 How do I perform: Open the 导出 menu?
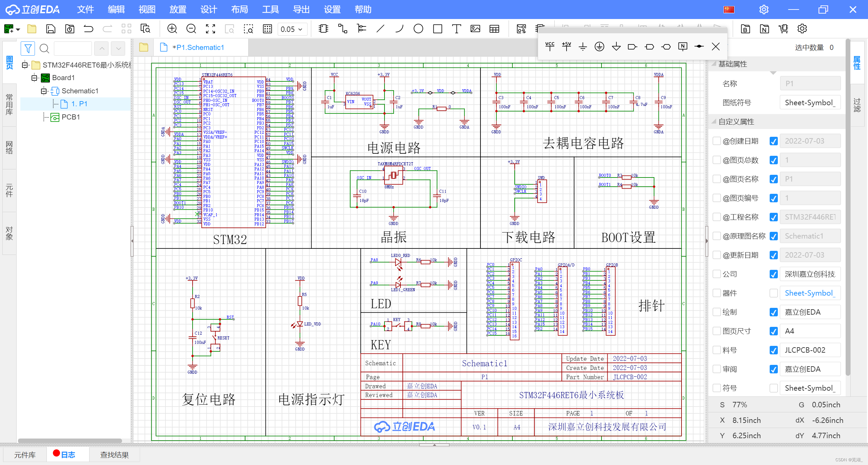(301, 10)
